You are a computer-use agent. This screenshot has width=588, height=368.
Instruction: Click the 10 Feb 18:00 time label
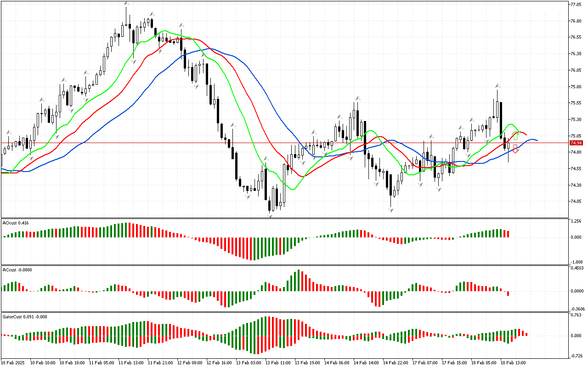click(x=72, y=363)
